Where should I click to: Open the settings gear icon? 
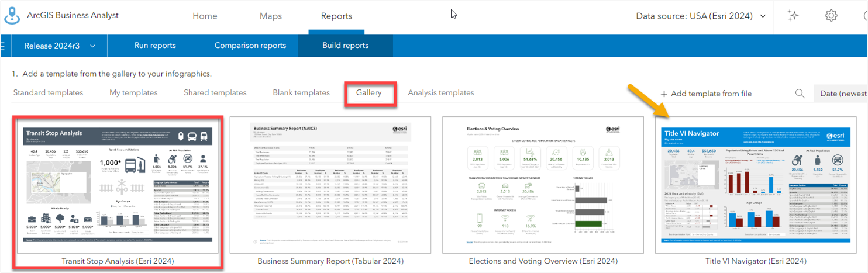click(831, 16)
